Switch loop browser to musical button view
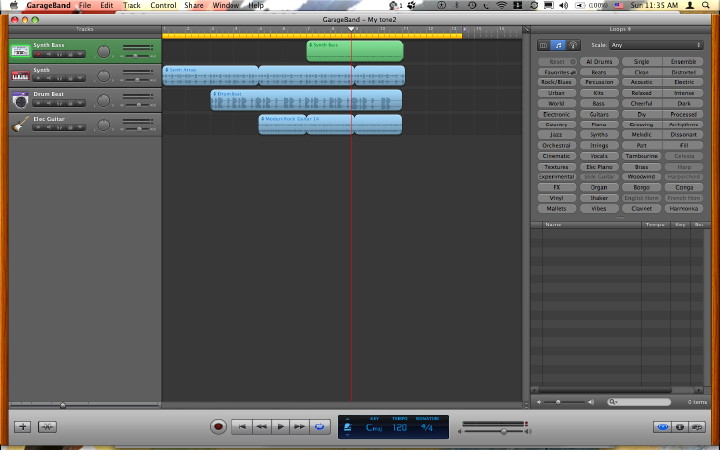 [558, 45]
